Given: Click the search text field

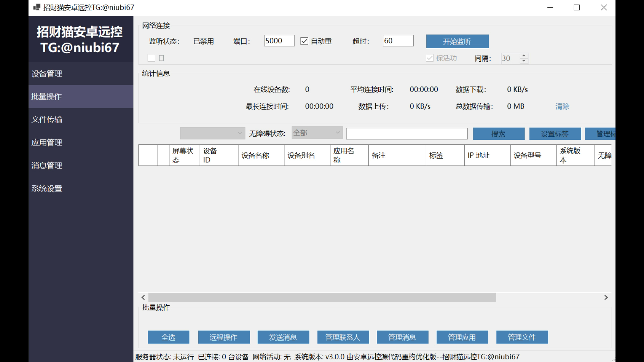Looking at the screenshot, I should (407, 133).
